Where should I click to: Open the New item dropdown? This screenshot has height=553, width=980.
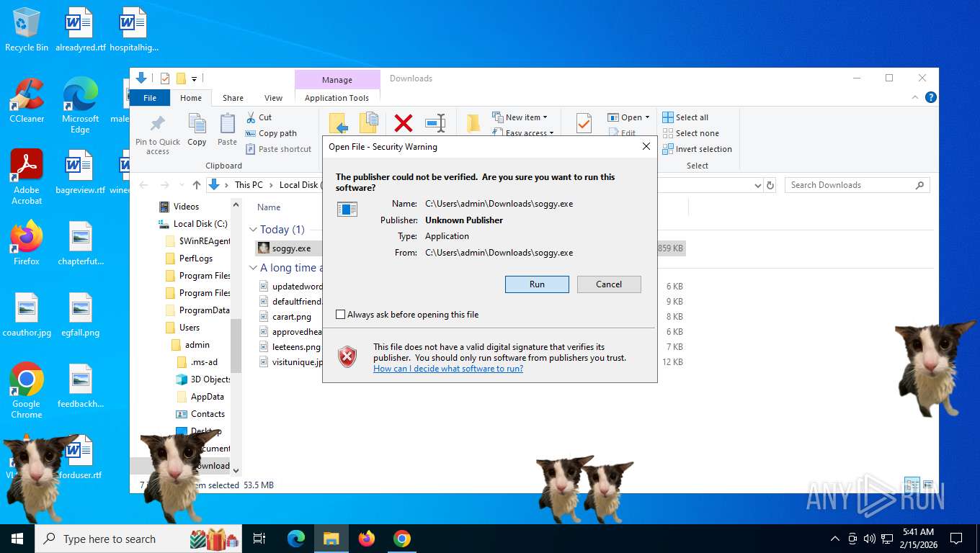click(520, 117)
